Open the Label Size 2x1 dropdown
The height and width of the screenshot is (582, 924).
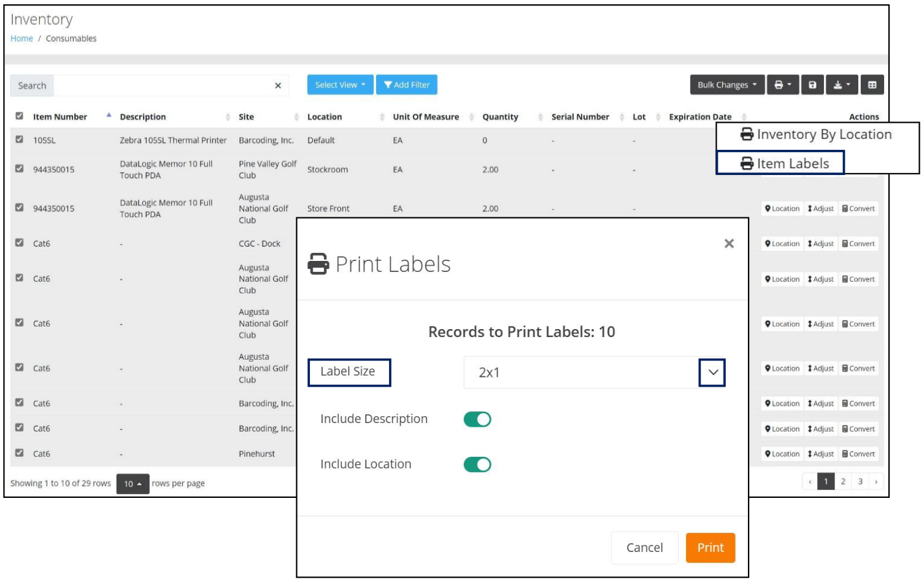(594, 372)
